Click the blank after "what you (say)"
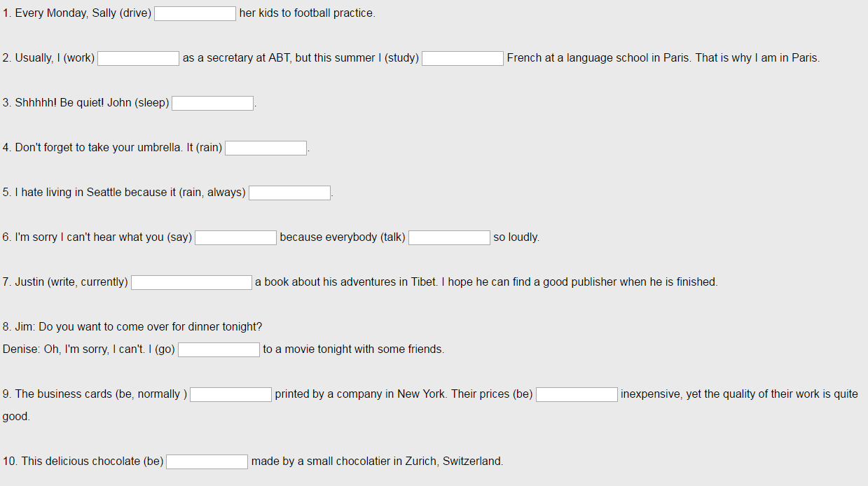The width and height of the screenshot is (868, 486). [x=235, y=237]
